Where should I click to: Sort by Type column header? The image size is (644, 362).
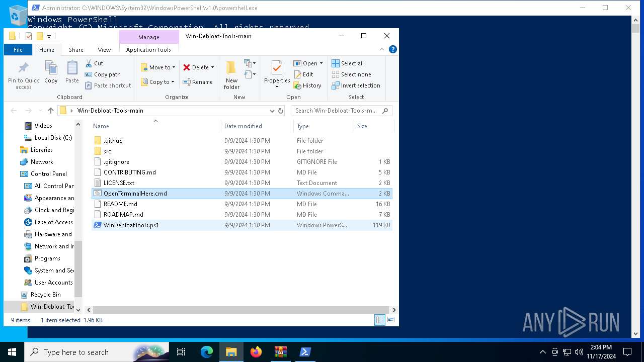pyautogui.click(x=324, y=126)
